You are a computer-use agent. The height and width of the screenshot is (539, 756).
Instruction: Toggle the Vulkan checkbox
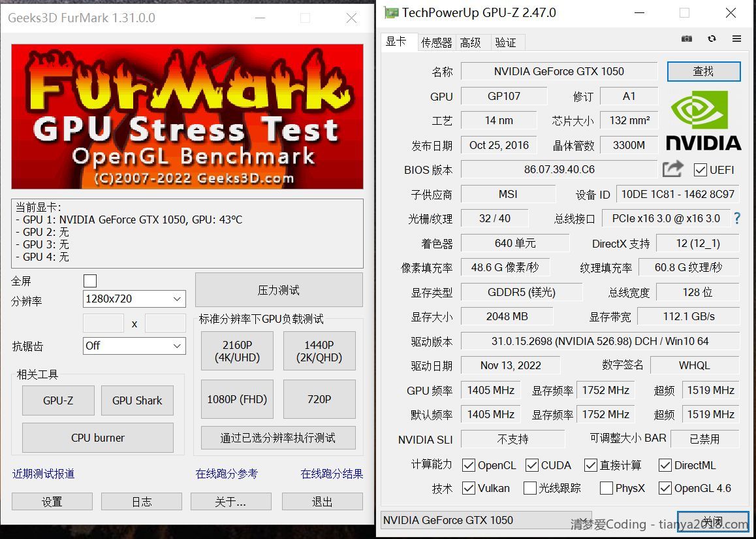click(x=468, y=488)
